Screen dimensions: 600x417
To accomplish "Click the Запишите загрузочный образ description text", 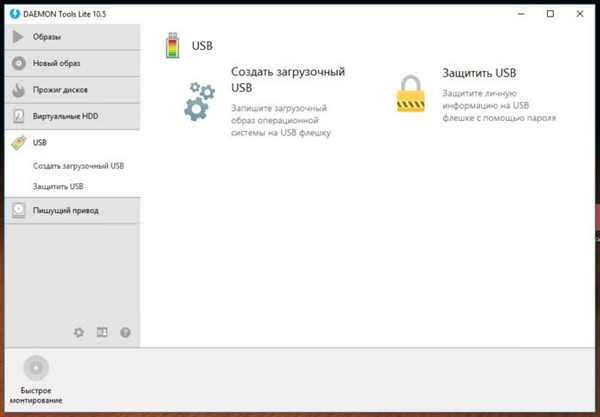I will [281, 120].
